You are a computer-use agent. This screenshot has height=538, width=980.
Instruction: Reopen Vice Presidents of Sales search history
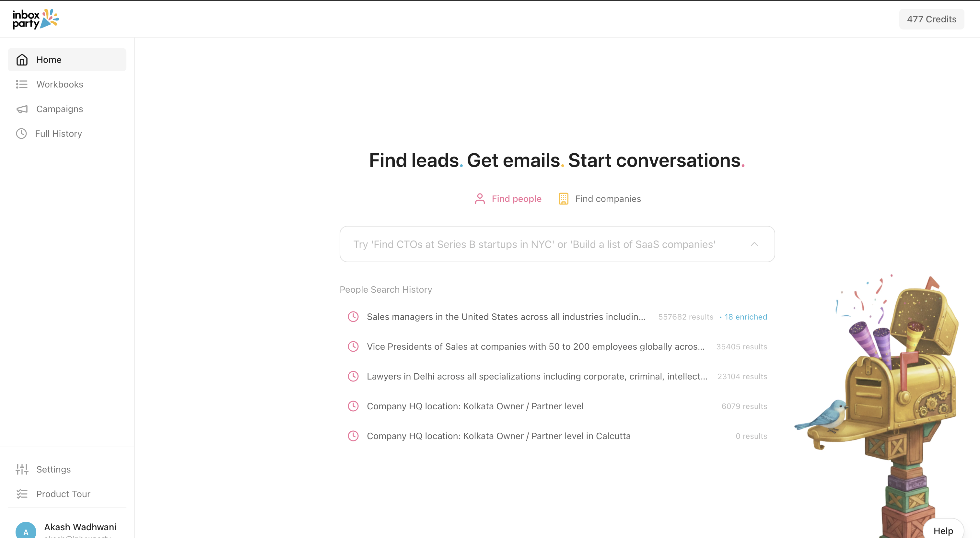(535, 346)
